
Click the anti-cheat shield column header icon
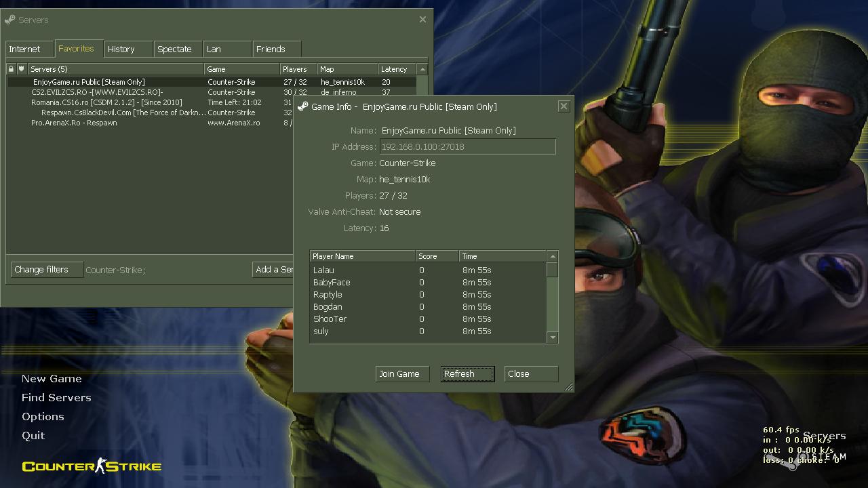pyautogui.click(x=21, y=69)
